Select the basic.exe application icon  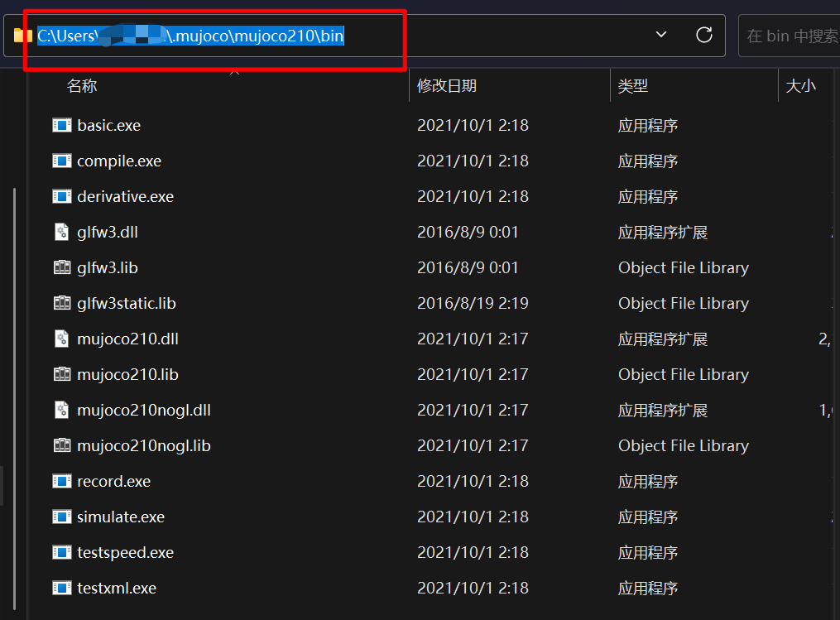click(x=62, y=125)
